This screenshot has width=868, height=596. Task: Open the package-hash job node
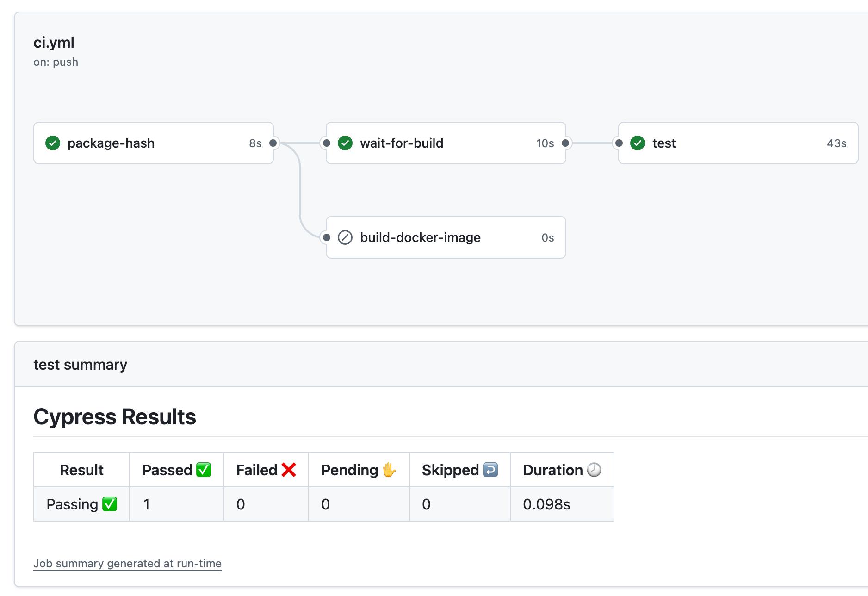click(x=153, y=143)
